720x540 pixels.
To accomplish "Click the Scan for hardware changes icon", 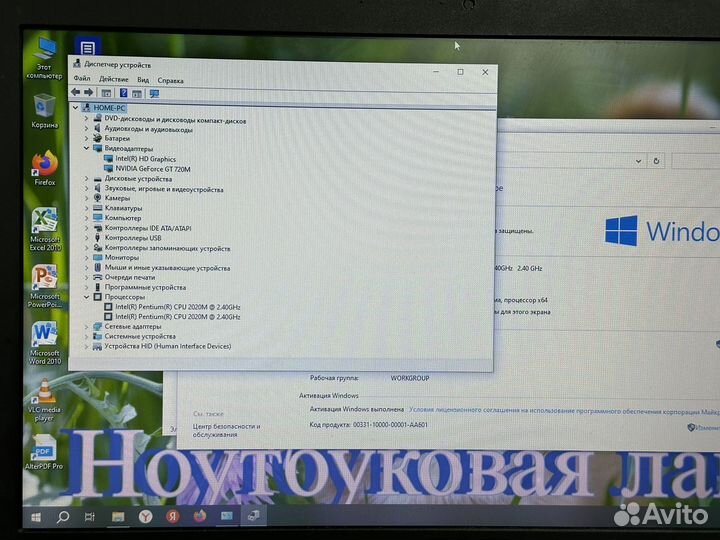I will point(154,93).
